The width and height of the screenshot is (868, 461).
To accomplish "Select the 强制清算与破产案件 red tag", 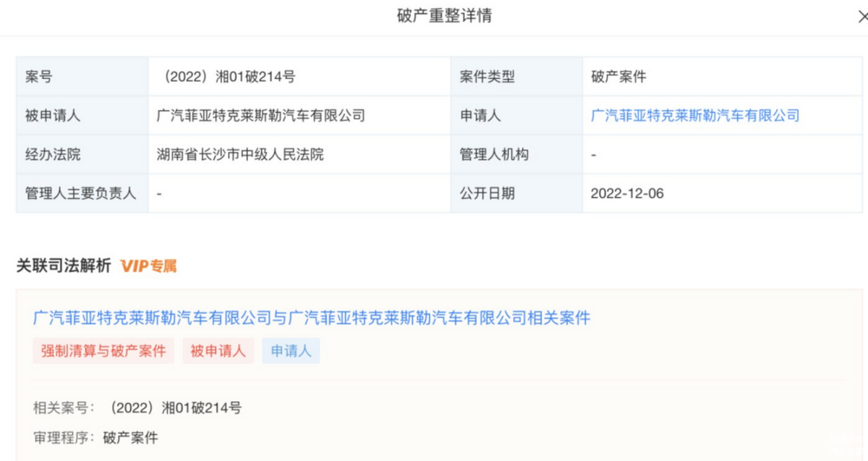I will point(103,352).
